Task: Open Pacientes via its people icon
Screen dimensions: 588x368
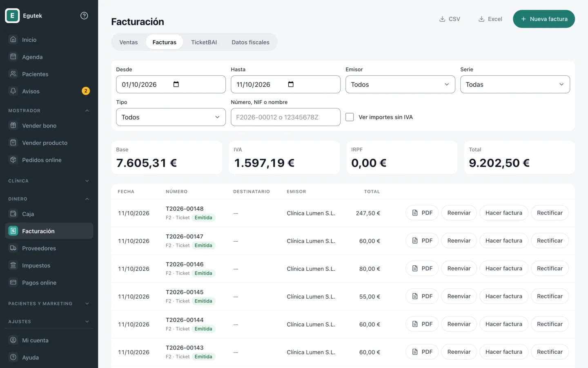Action: (13, 74)
